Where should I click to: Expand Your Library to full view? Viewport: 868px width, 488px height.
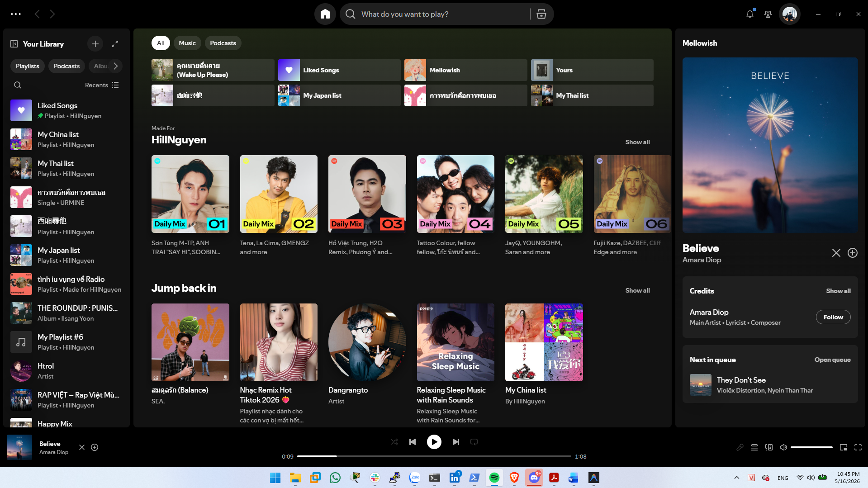tap(115, 44)
